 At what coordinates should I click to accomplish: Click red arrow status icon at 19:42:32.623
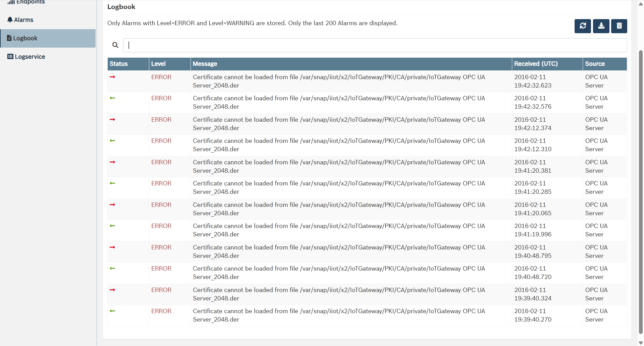coord(112,77)
